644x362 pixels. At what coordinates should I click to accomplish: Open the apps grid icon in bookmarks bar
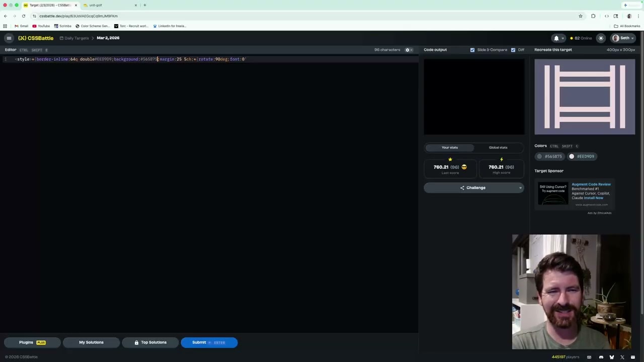[5, 26]
